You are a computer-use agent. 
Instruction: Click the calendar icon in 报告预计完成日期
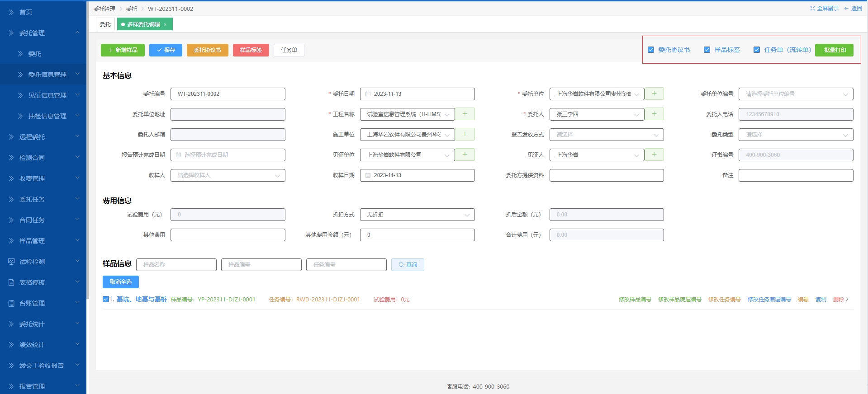click(x=179, y=155)
